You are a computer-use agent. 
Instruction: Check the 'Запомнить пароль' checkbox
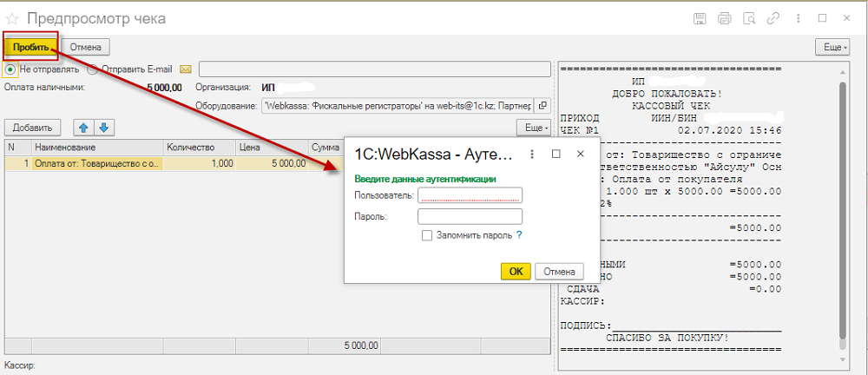point(427,235)
